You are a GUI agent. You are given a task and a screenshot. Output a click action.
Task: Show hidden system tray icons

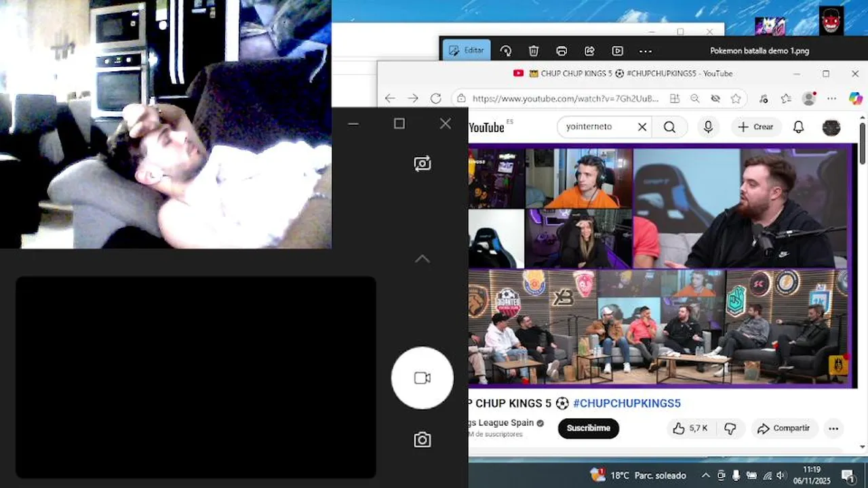pos(706,475)
